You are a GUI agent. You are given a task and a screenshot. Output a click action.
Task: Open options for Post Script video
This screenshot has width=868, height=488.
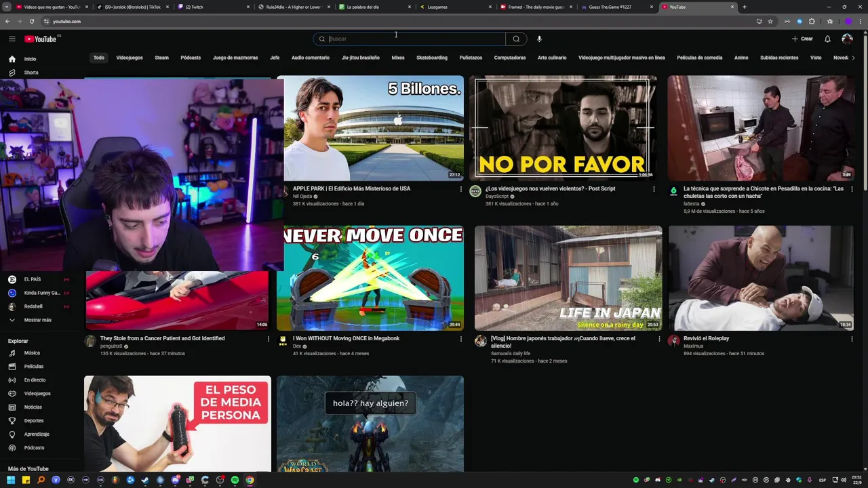tap(654, 189)
